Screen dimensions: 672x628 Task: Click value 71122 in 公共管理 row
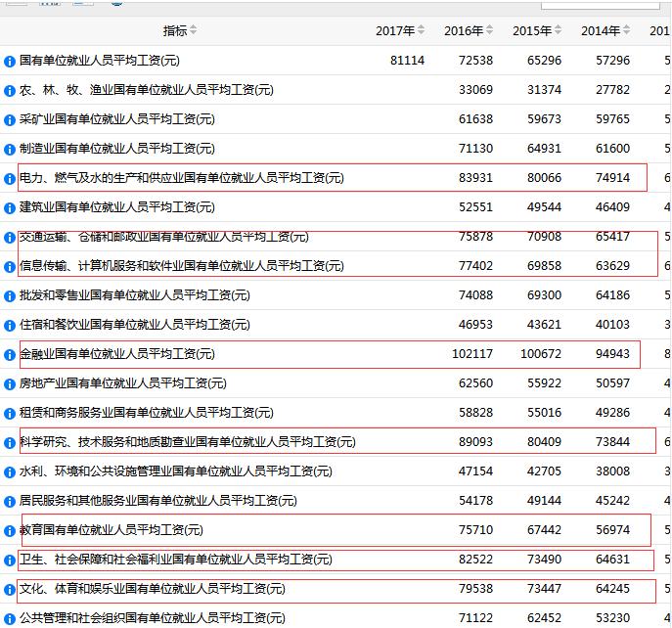[x=475, y=618]
